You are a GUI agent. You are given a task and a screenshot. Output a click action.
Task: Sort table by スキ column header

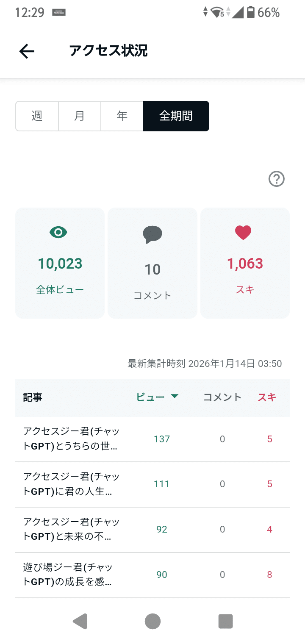pos(267,397)
